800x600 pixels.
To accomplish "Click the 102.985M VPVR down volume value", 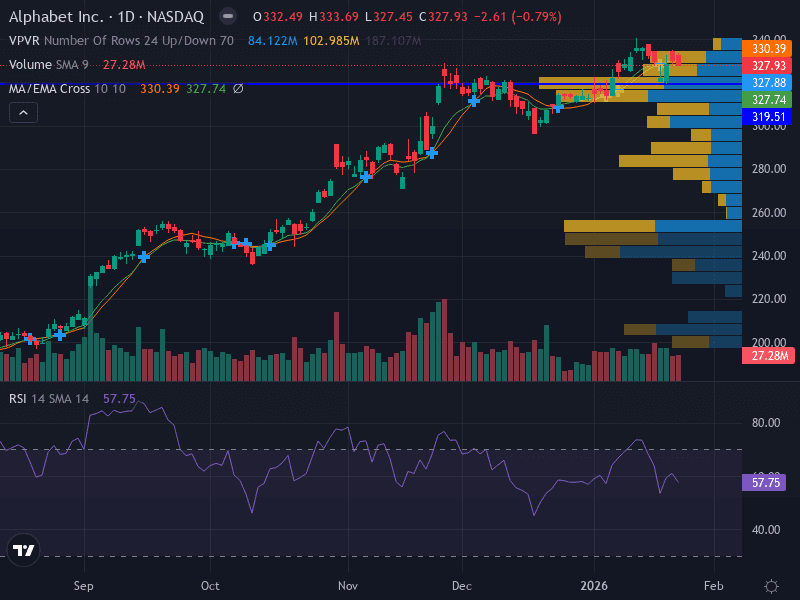I will coord(331,41).
